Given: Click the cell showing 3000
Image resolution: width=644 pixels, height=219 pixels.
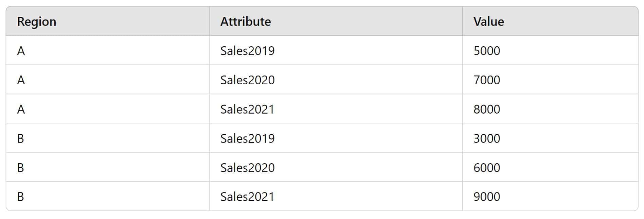Looking at the screenshot, I should pos(550,138).
